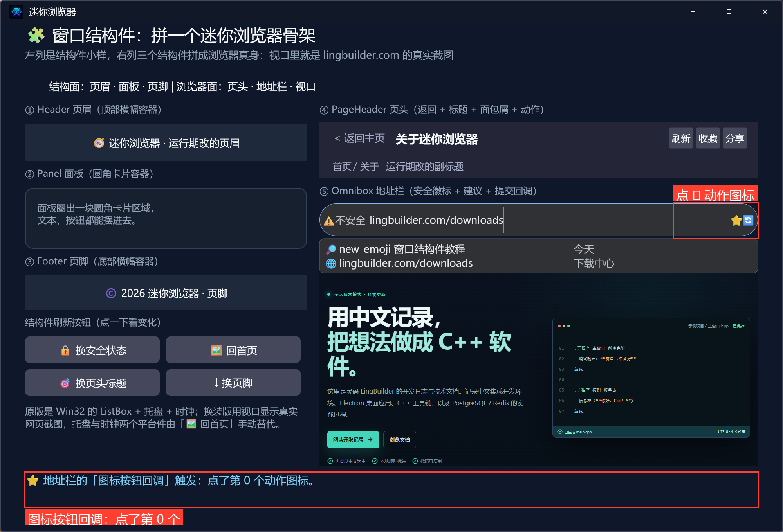The height and width of the screenshot is (532, 783).
Task: Click the star icon in the bottom status message
Action: pos(33,481)
